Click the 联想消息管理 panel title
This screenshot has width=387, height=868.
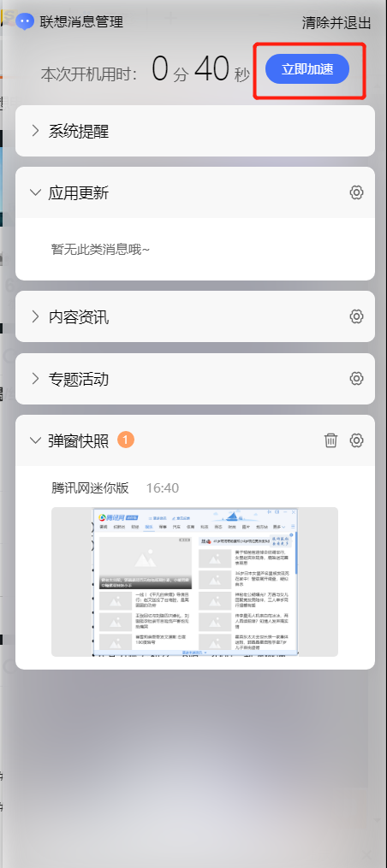(x=81, y=22)
